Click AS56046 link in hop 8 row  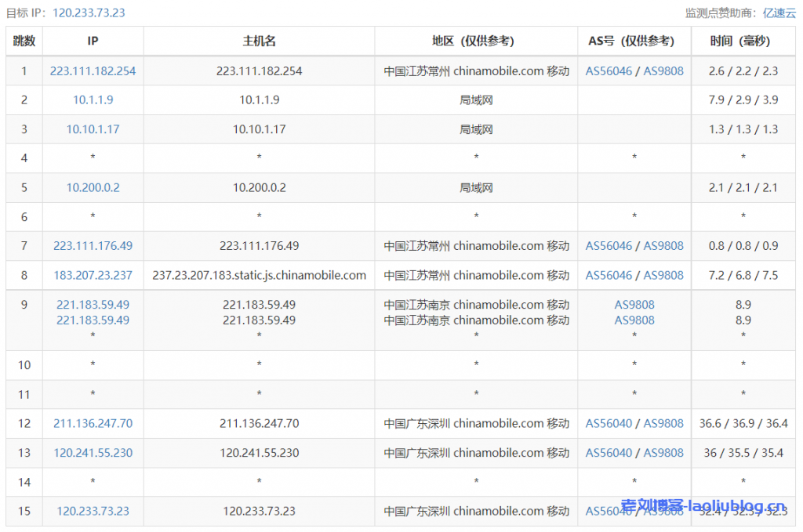(x=609, y=275)
